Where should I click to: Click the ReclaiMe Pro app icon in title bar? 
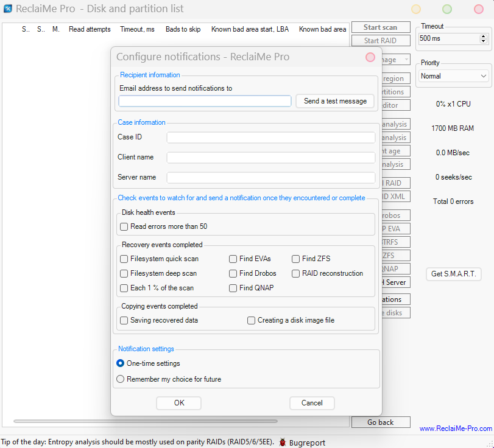(x=8, y=9)
